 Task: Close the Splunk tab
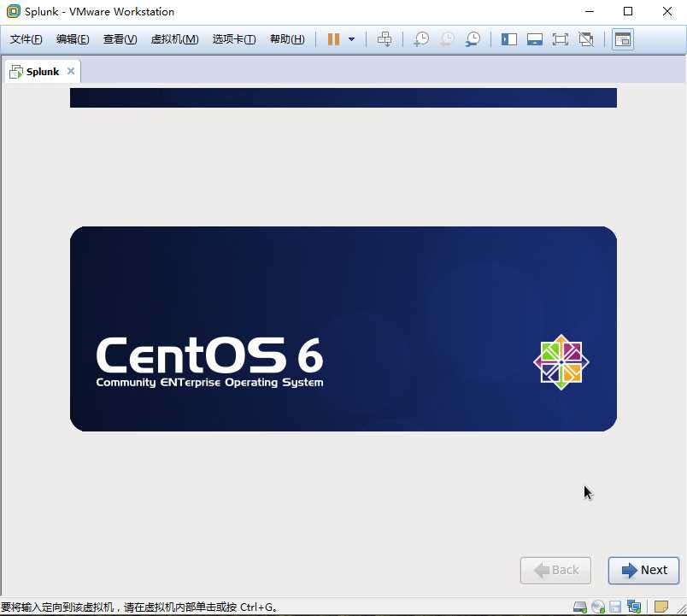click(71, 71)
